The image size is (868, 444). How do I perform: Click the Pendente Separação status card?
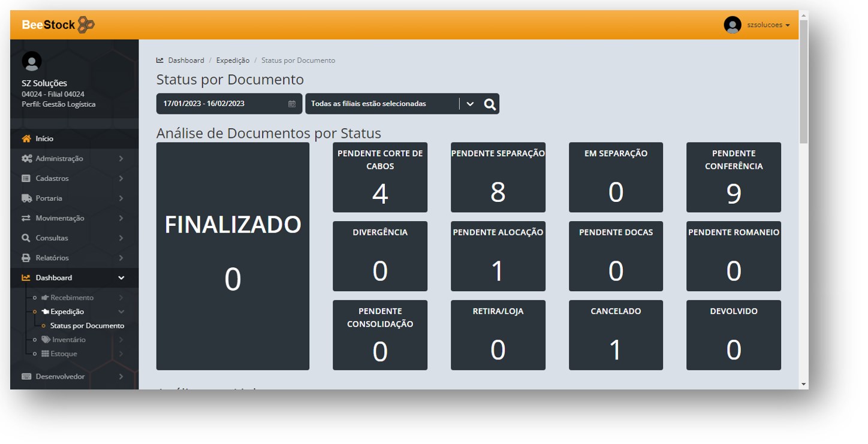pos(498,177)
